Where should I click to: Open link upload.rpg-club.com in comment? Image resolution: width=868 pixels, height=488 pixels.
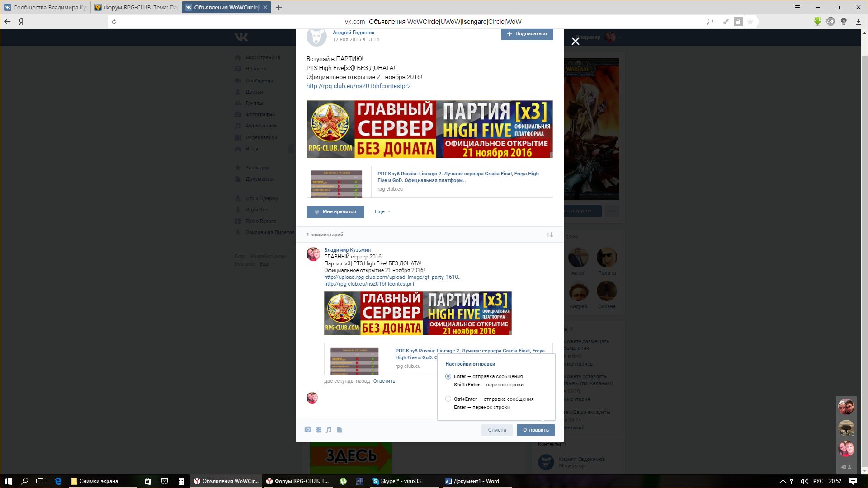pyautogui.click(x=392, y=277)
